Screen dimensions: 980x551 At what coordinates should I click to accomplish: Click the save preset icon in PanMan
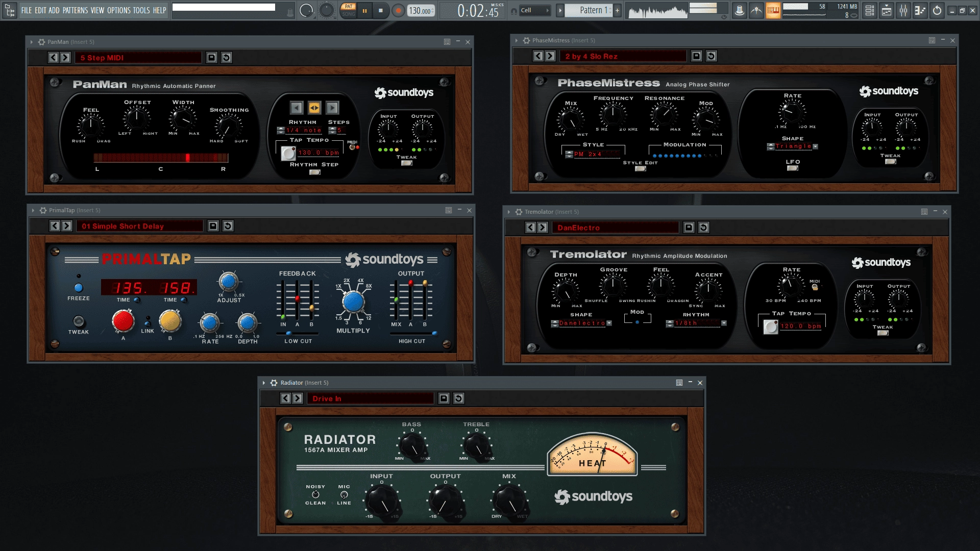211,58
